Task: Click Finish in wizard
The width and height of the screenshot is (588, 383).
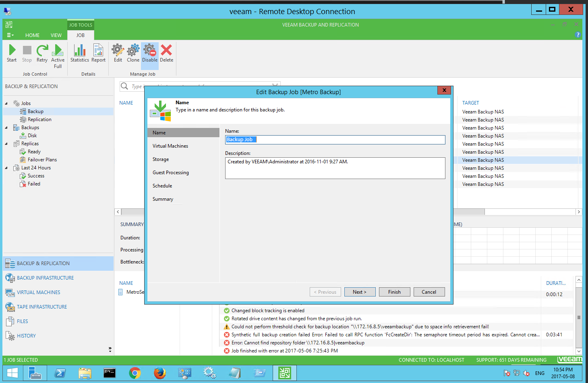Action: pos(395,292)
